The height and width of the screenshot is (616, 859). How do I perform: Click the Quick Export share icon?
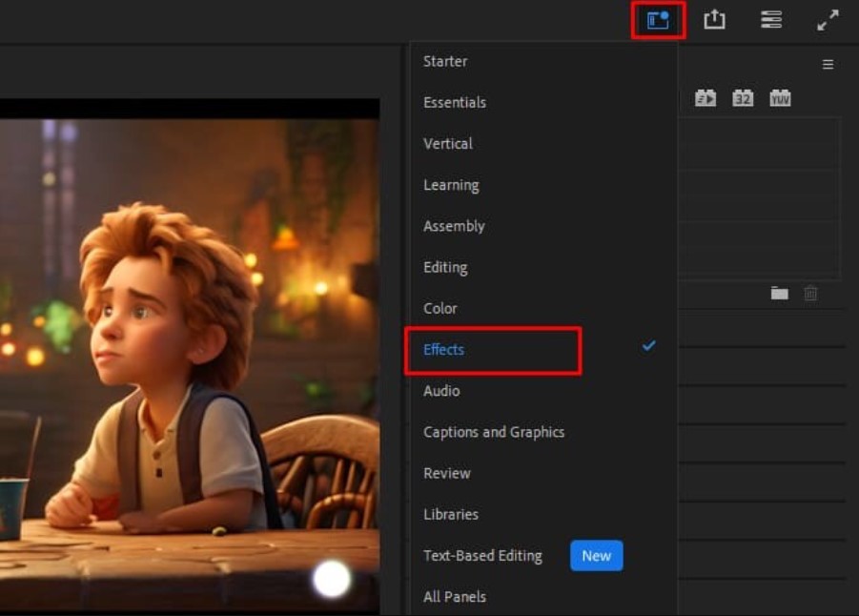pos(714,20)
